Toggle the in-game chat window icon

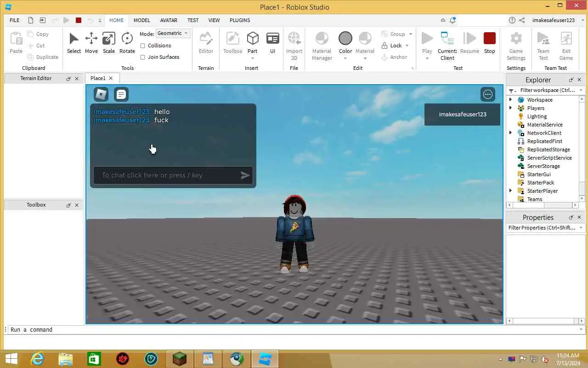(121, 94)
